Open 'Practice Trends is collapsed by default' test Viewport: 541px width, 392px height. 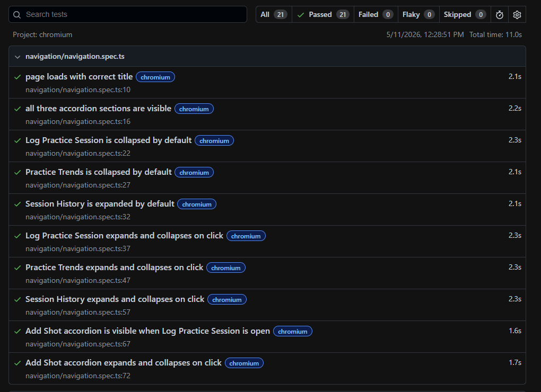click(98, 172)
